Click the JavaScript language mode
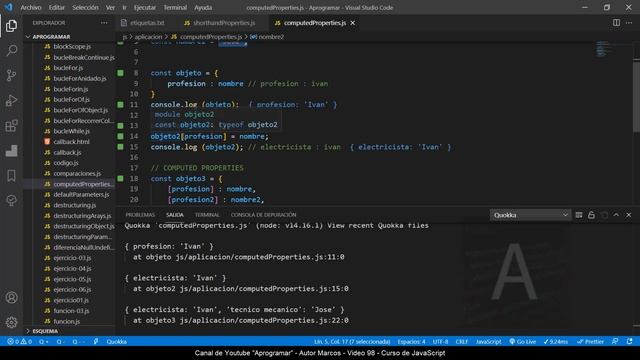The height and width of the screenshot is (360, 640). click(488, 342)
